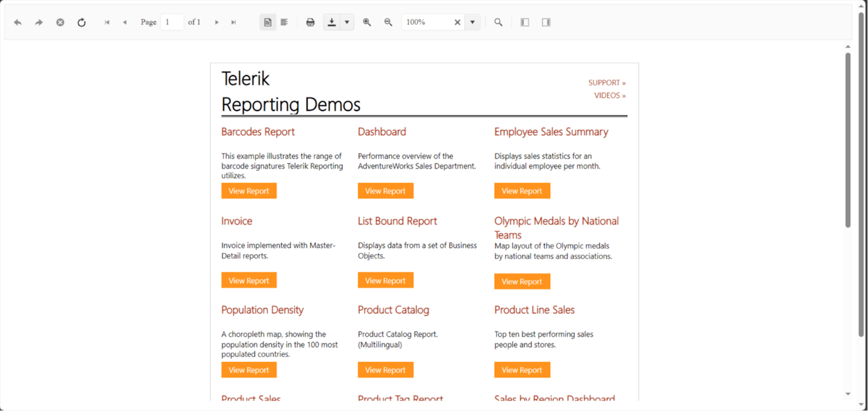Image resolution: width=868 pixels, height=411 pixels.
Task: Click View Report under Barcodes Report
Action: coord(249,191)
